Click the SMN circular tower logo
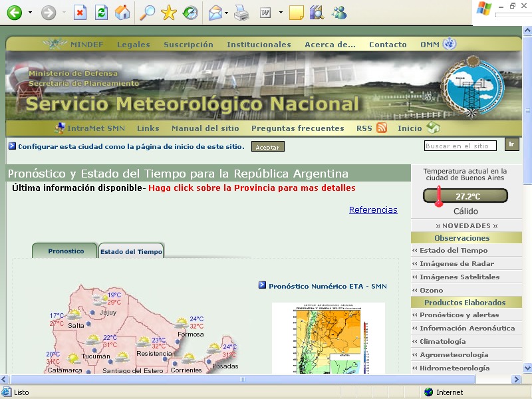532x399 pixels. [x=473, y=86]
